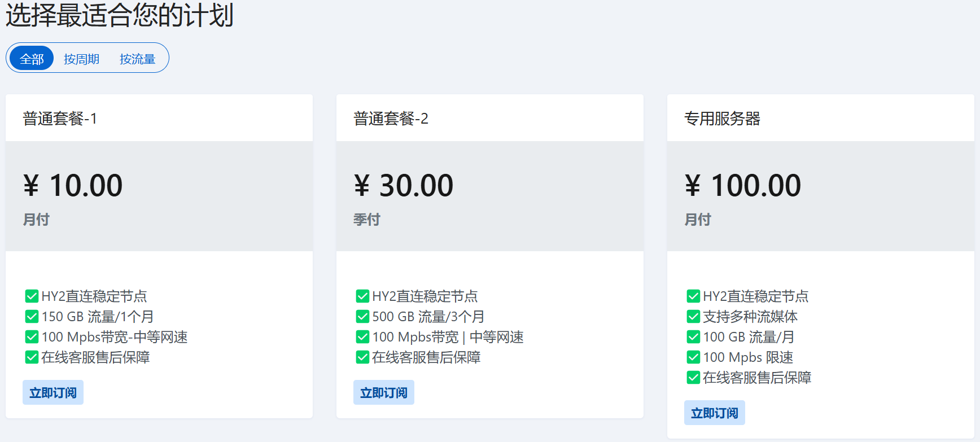Click check icon beside 100 GB 流量/月

pos(693,336)
